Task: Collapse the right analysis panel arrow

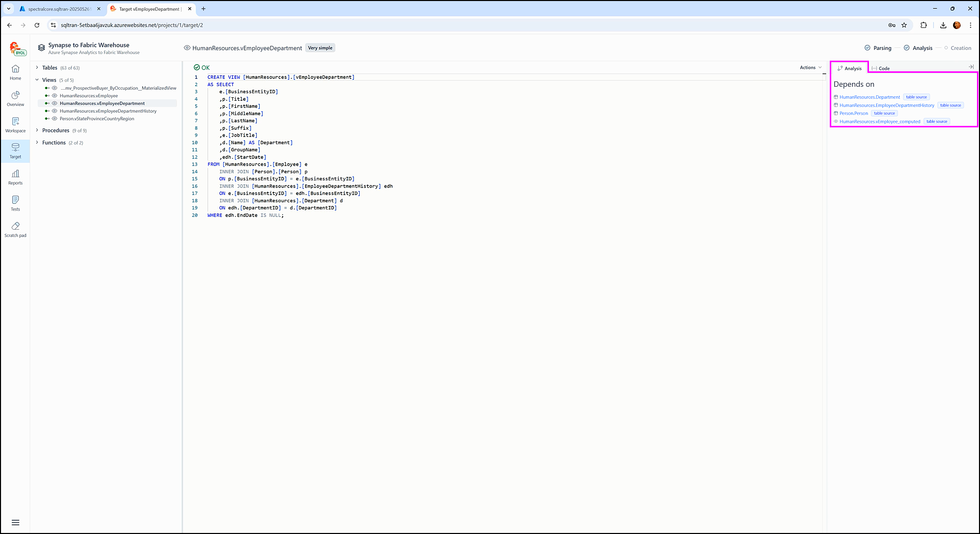Action: 971,67
